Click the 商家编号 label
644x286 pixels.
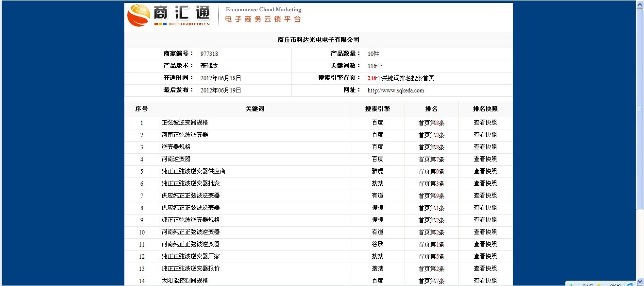[178, 54]
